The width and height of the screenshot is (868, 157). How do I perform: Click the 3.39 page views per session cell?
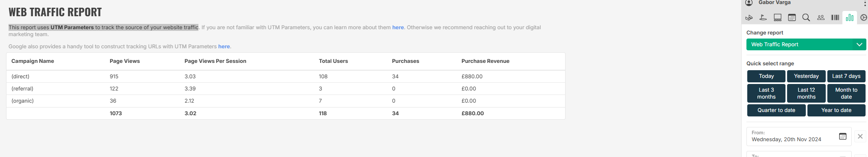pyautogui.click(x=190, y=89)
